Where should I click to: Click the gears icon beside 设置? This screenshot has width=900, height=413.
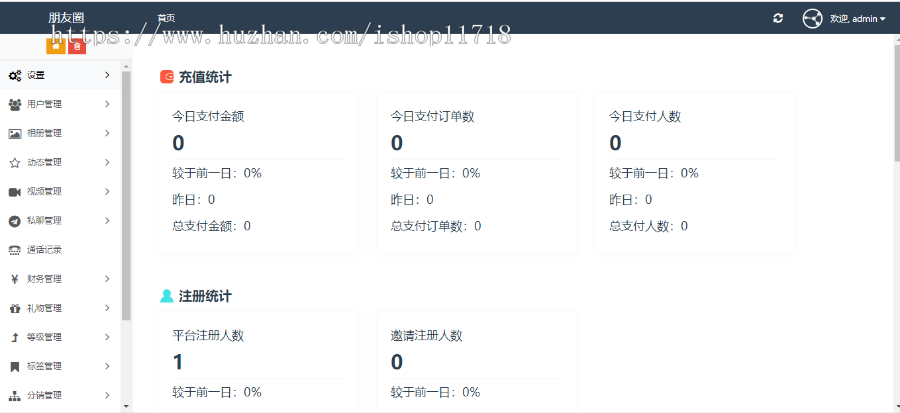(x=15, y=75)
